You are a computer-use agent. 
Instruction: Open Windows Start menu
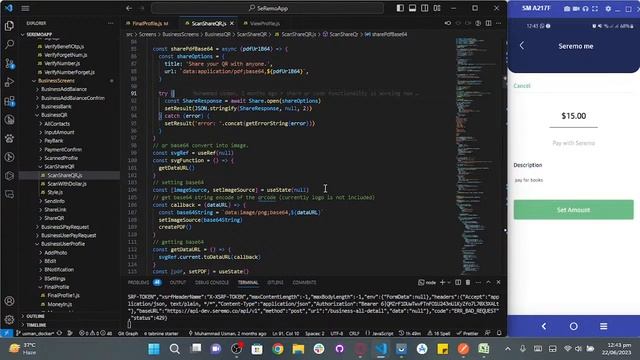(154, 349)
